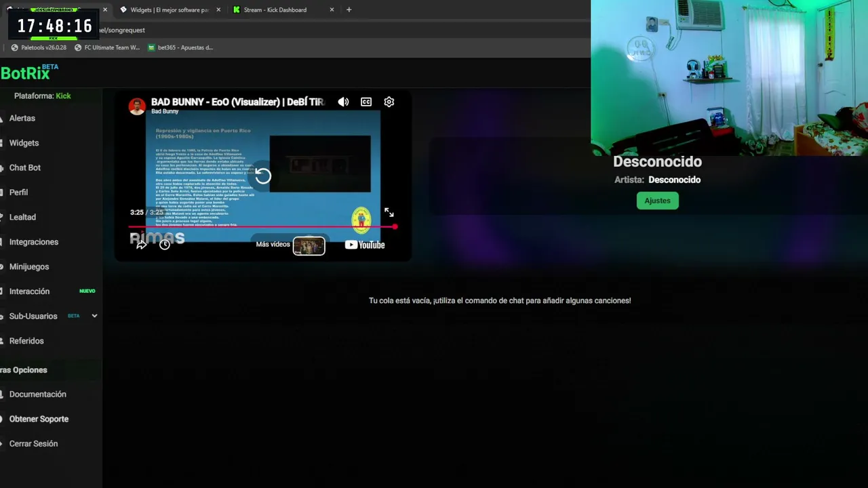
Task: Close the Kick Dashboard tab
Action: pyautogui.click(x=332, y=9)
